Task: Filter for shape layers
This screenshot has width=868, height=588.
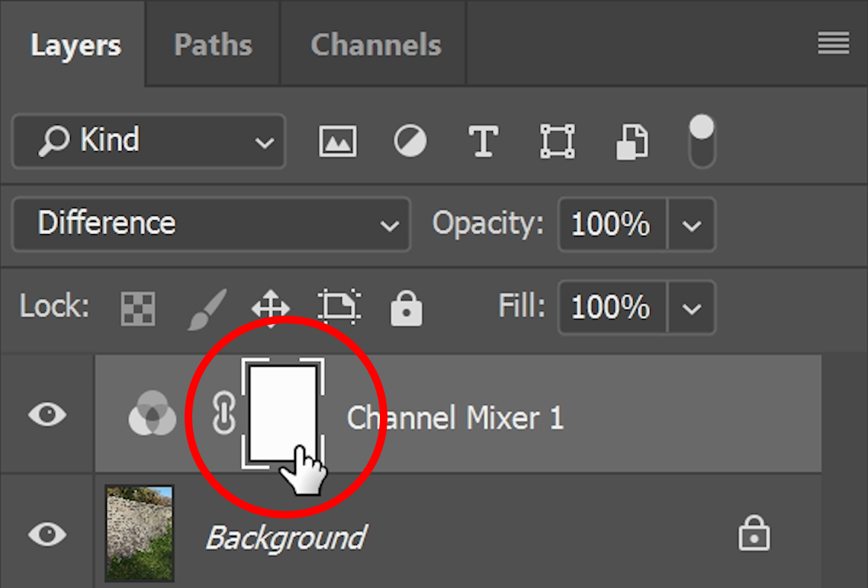Action: 557,141
